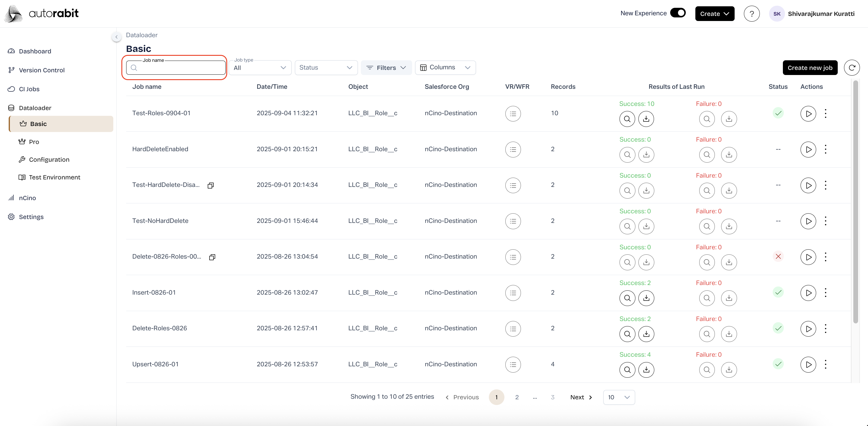This screenshot has height=426, width=868.
Task: Open VR/WFR list for HardDeleteEnabled
Action: (513, 149)
